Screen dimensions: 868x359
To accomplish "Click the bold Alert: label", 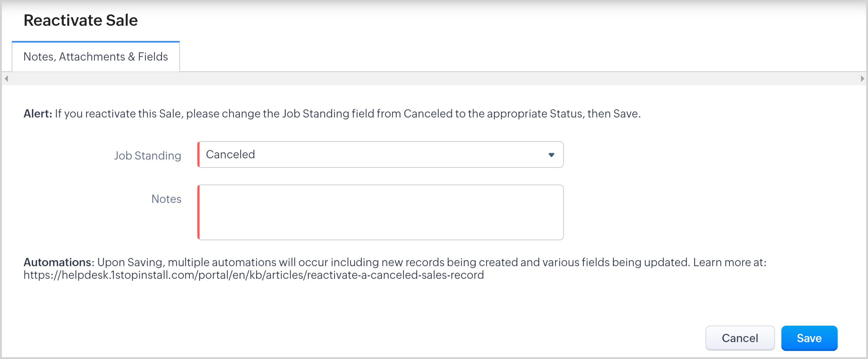I will pos(38,114).
